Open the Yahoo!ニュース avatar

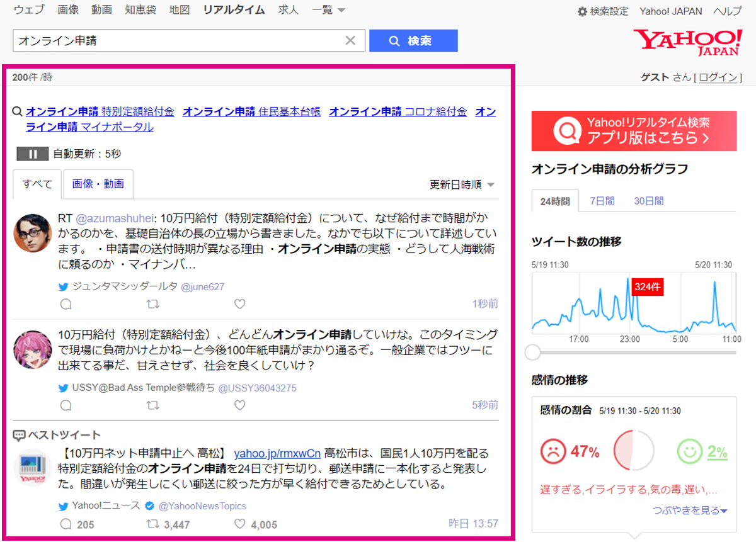click(33, 468)
